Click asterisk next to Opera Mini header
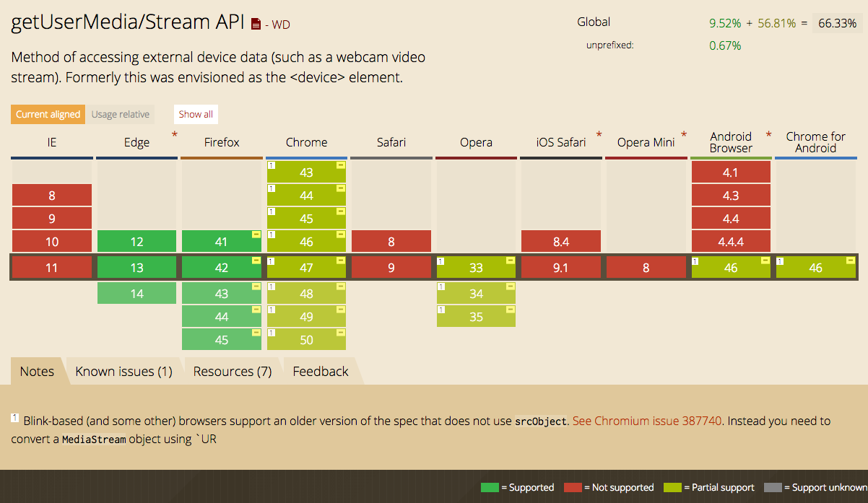The height and width of the screenshot is (503, 868). pos(683,135)
